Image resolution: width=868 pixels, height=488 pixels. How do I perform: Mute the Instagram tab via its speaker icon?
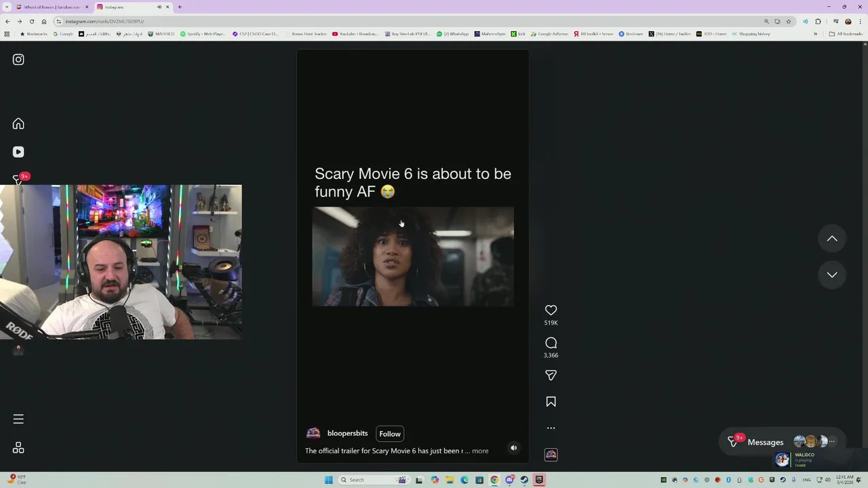(159, 7)
